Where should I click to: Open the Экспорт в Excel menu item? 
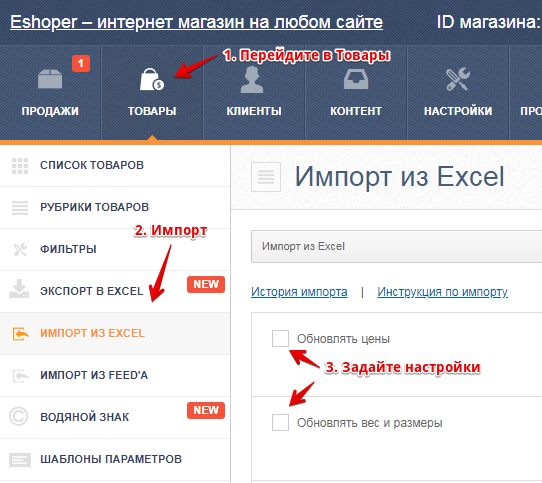(115, 291)
